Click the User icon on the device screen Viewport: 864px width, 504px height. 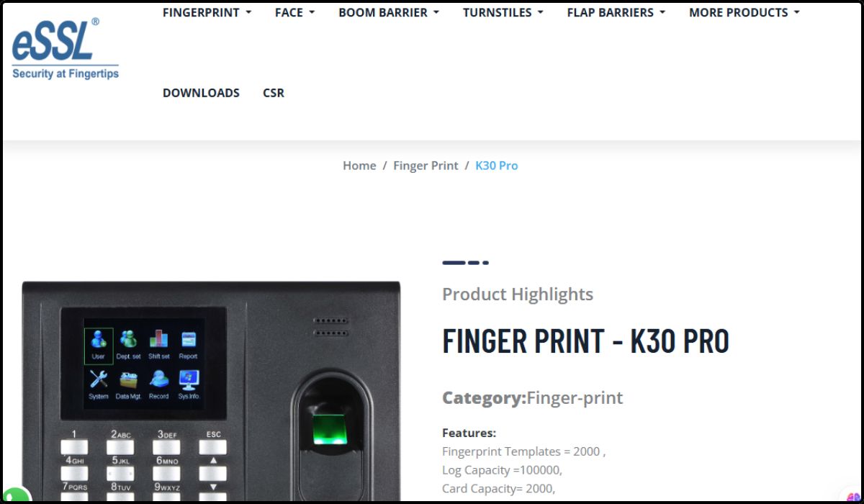click(99, 346)
